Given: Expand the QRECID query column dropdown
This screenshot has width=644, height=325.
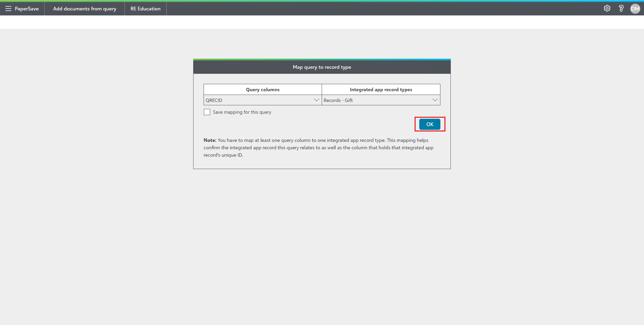Looking at the screenshot, I should (258, 100).
